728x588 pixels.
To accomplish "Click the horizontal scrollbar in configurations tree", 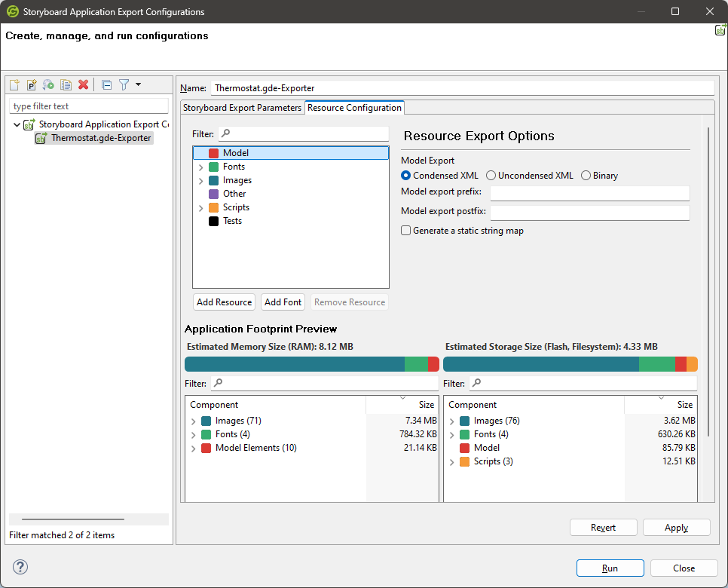I will point(73,519).
